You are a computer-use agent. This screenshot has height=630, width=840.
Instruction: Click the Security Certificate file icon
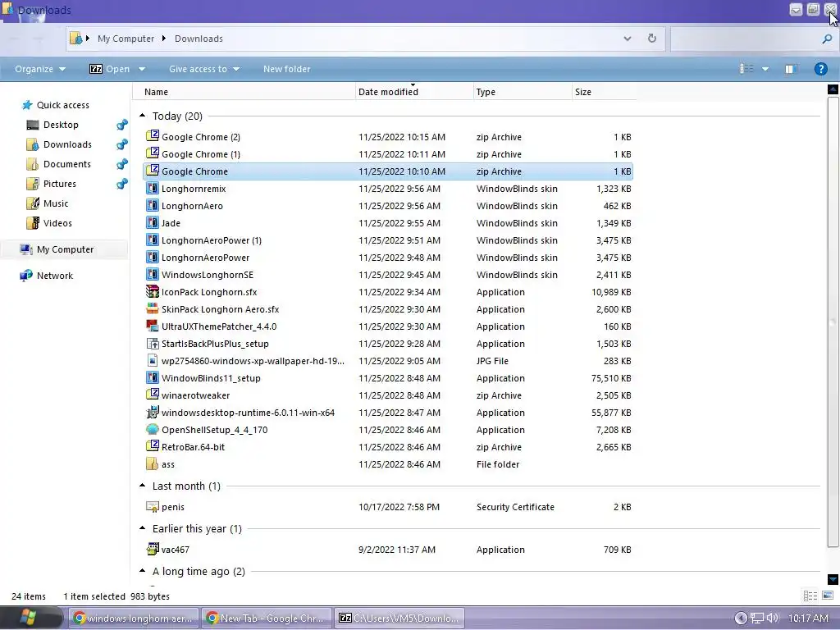point(153,506)
